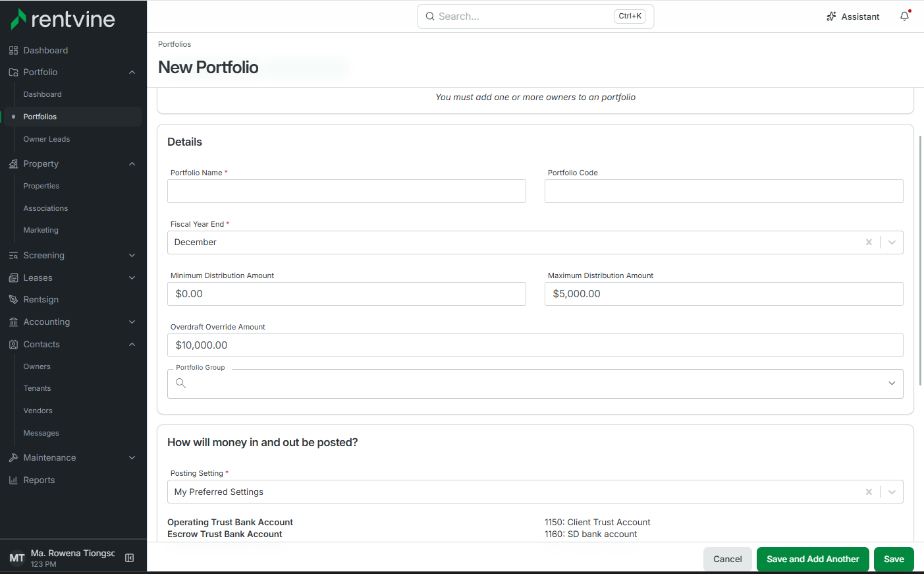Open the Fiscal Year End dropdown
924x574 pixels.
click(x=892, y=243)
